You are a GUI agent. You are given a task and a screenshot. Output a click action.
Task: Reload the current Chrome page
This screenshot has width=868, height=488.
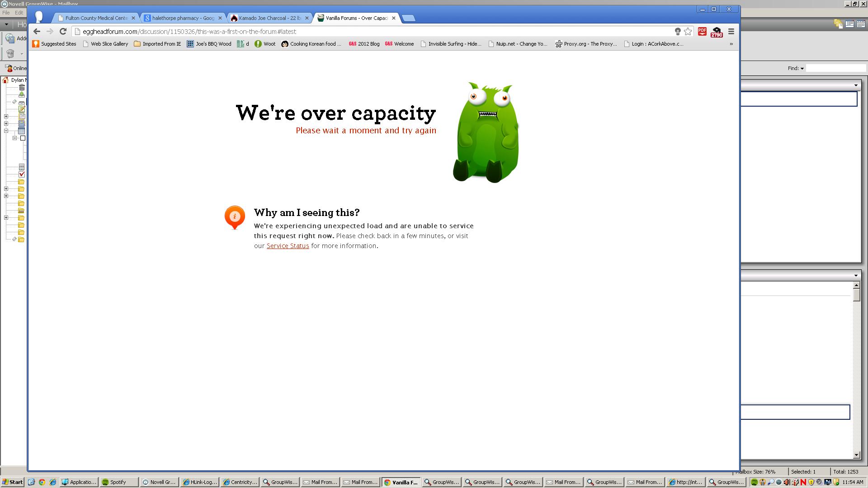coord(63,31)
